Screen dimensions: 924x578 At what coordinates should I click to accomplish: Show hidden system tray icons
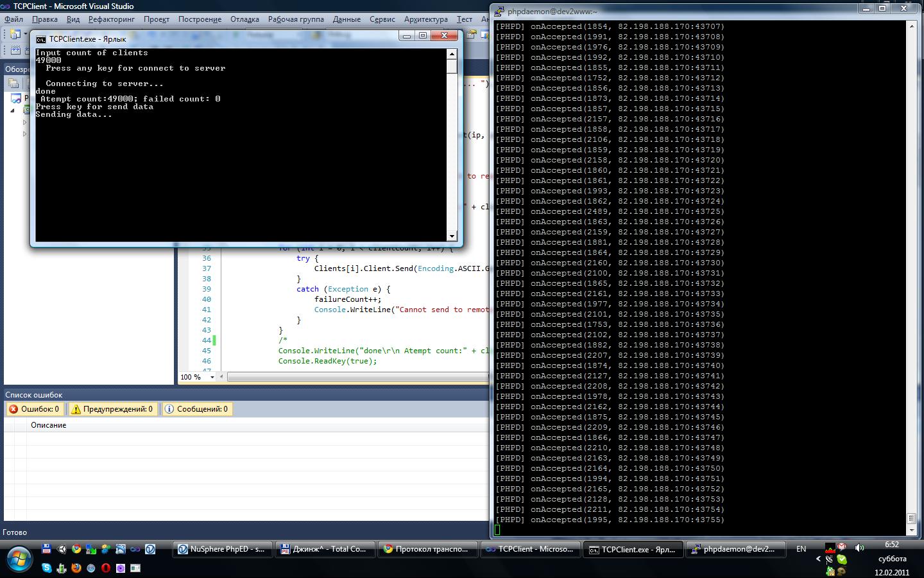pos(818,559)
